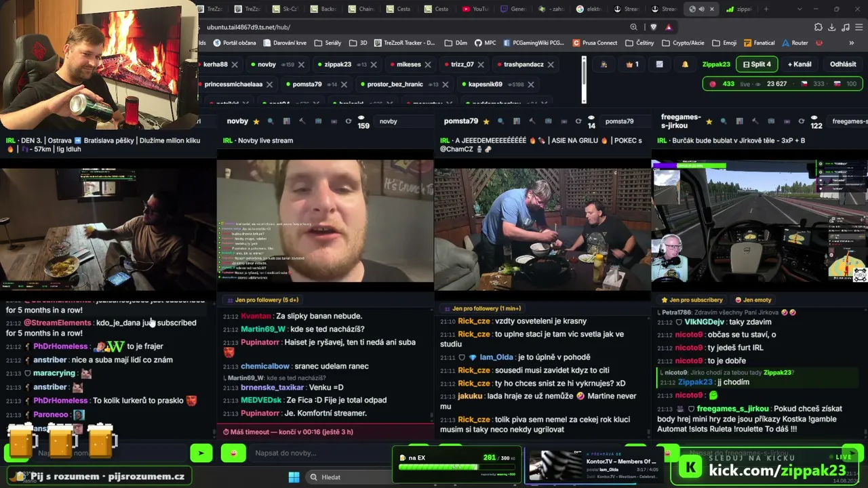Open the Emoji bookmarks folder
The width and height of the screenshot is (868, 488).
724,43
